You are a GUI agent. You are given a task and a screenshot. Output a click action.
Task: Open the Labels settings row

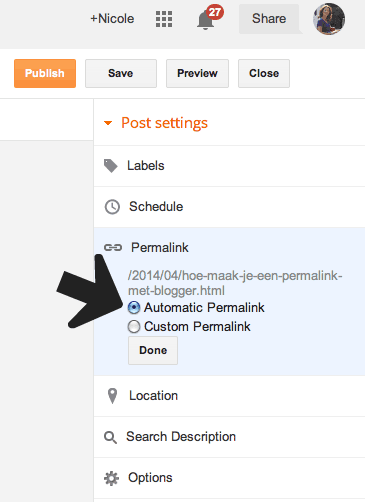229,166
